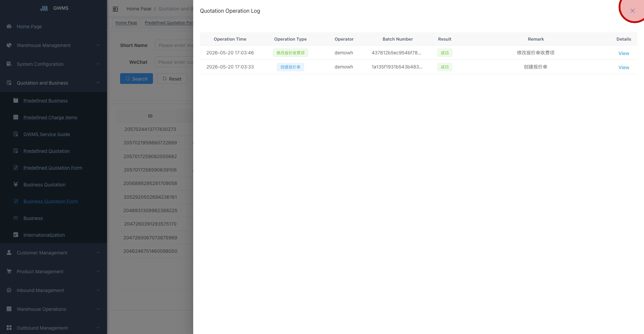Screen dimensions: 644x334
Task: Switch to the Home Page tab
Action: click(126, 22)
